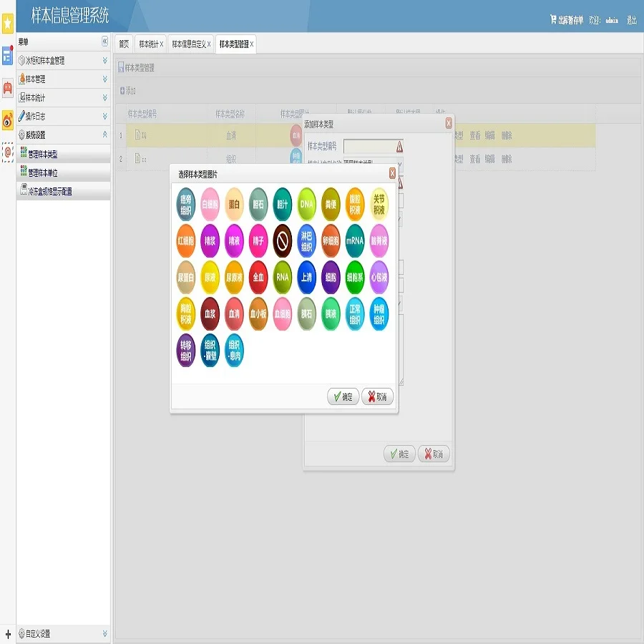
Task: Select the 腹腔积液 icon
Action: [355, 204]
